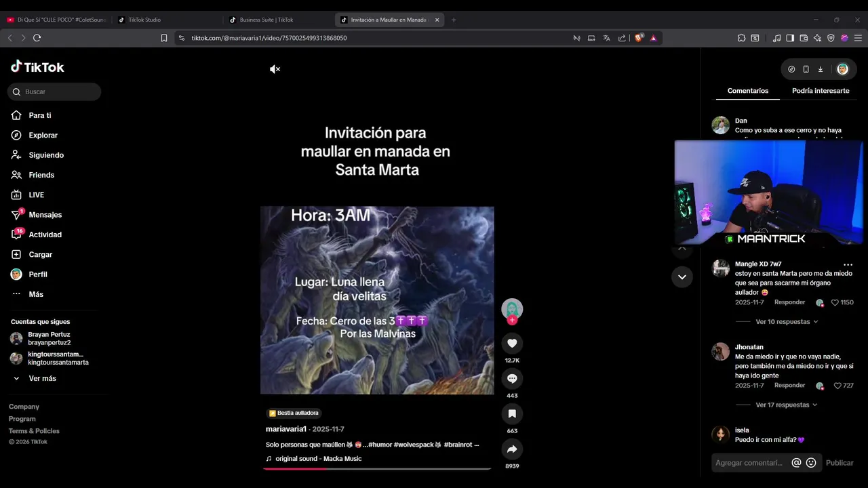The width and height of the screenshot is (868, 488).
Task: Open the emoji picker in comment box
Action: point(811,463)
